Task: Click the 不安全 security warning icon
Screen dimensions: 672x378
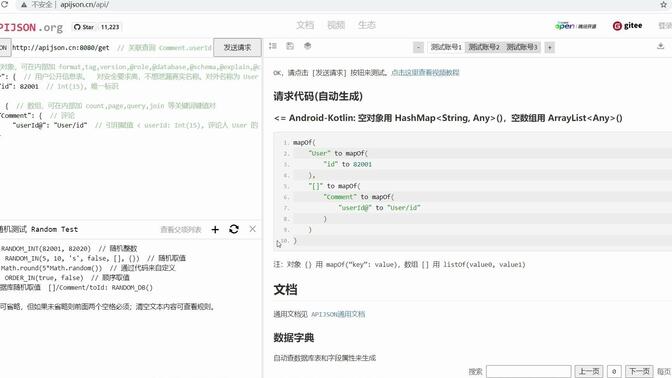Action: (24, 5)
